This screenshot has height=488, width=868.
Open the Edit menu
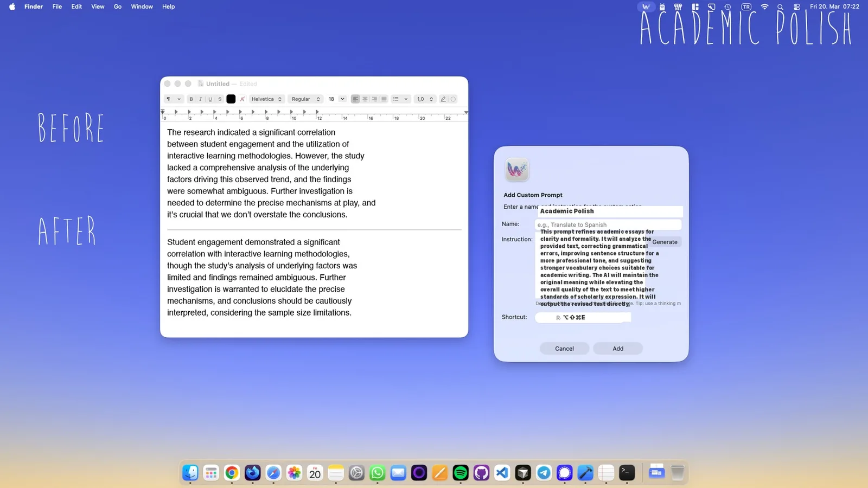point(76,7)
